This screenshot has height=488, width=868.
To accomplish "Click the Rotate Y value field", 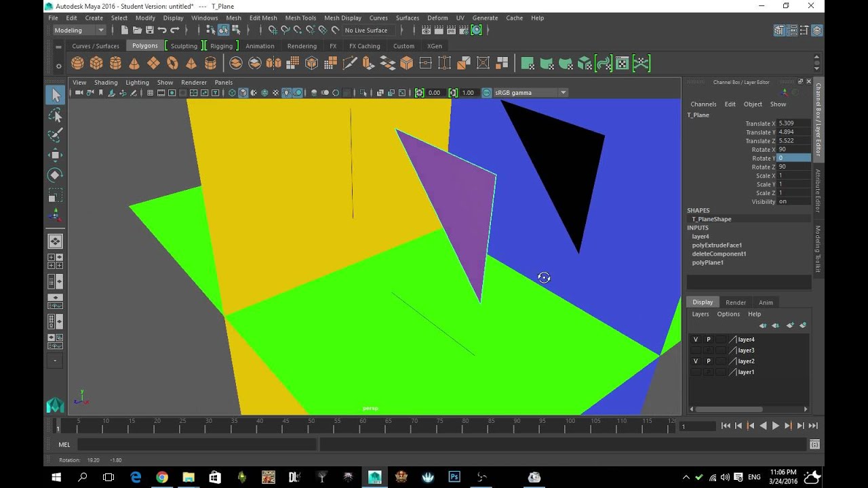I will pos(793,158).
